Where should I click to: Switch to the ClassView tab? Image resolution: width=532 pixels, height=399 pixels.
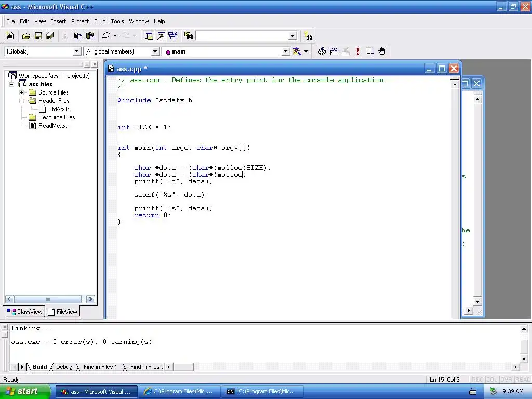pyautogui.click(x=25, y=312)
